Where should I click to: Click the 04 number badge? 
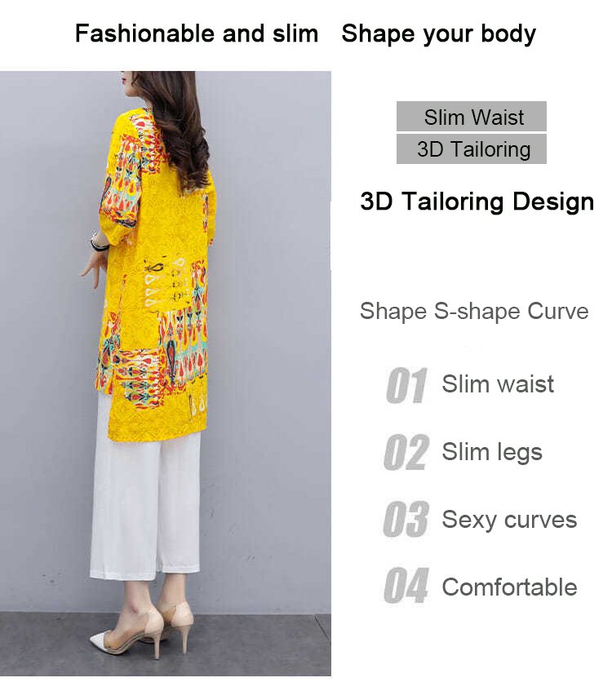[406, 585]
